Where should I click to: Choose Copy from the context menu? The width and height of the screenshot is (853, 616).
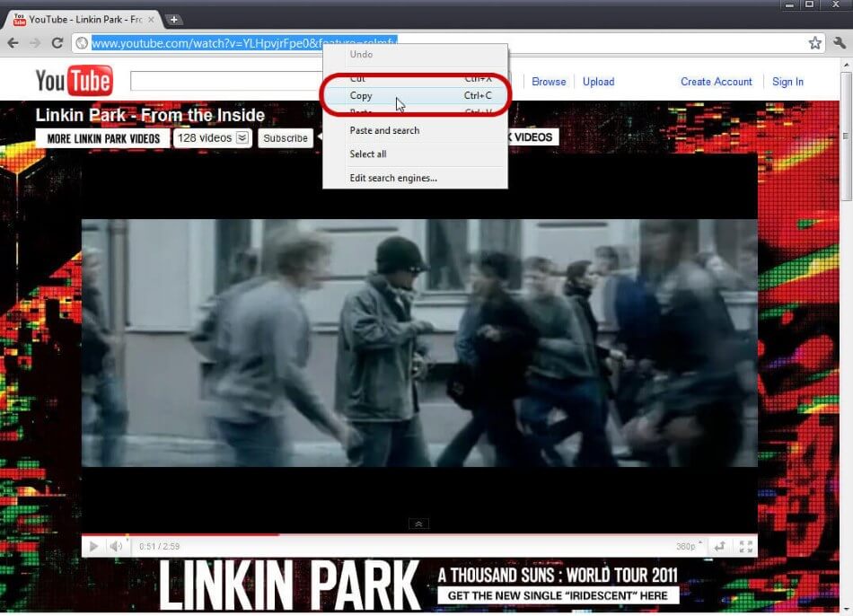(x=361, y=96)
